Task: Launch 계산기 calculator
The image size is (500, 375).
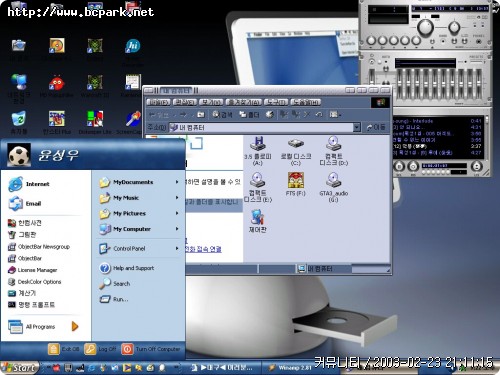Action: (22, 293)
